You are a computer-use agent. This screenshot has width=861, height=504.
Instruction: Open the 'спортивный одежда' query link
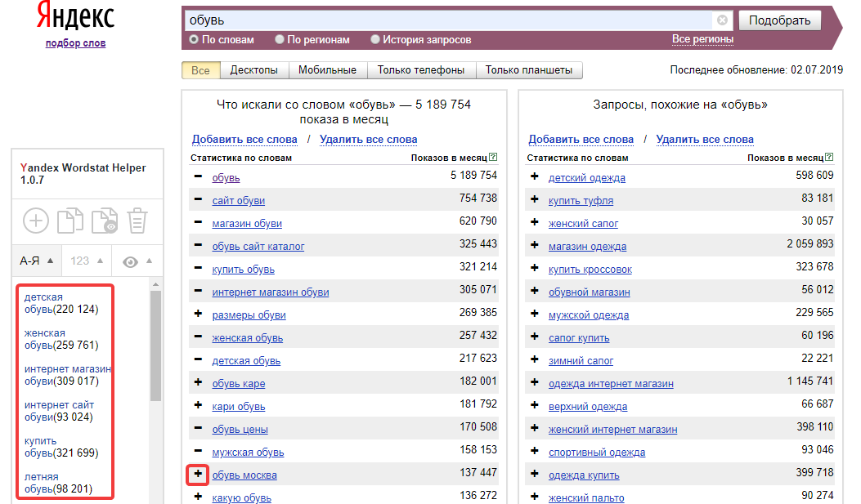596,453
